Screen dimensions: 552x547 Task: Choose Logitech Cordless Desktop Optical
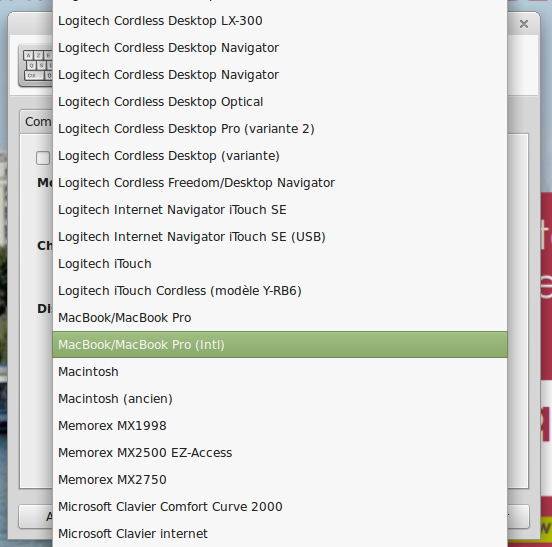(280, 102)
